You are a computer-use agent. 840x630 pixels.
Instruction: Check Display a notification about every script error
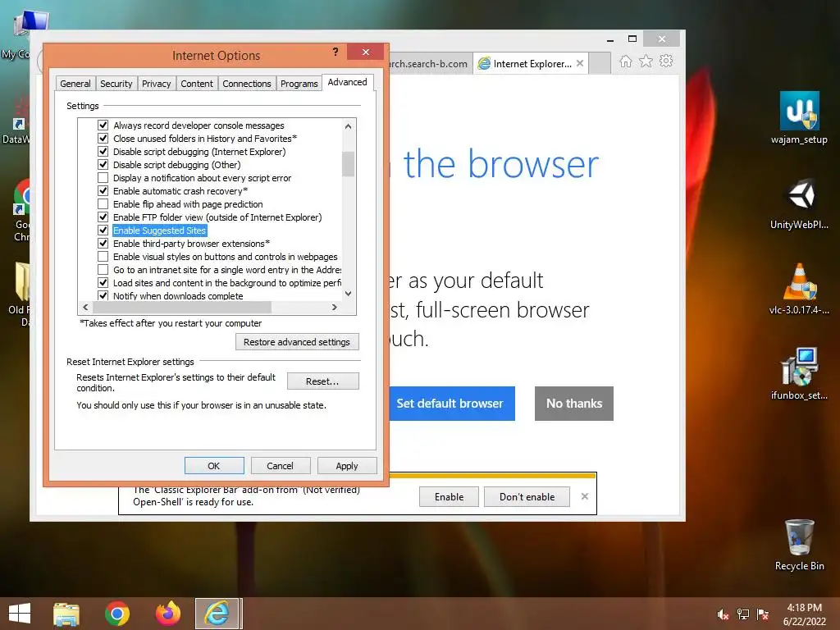click(103, 178)
